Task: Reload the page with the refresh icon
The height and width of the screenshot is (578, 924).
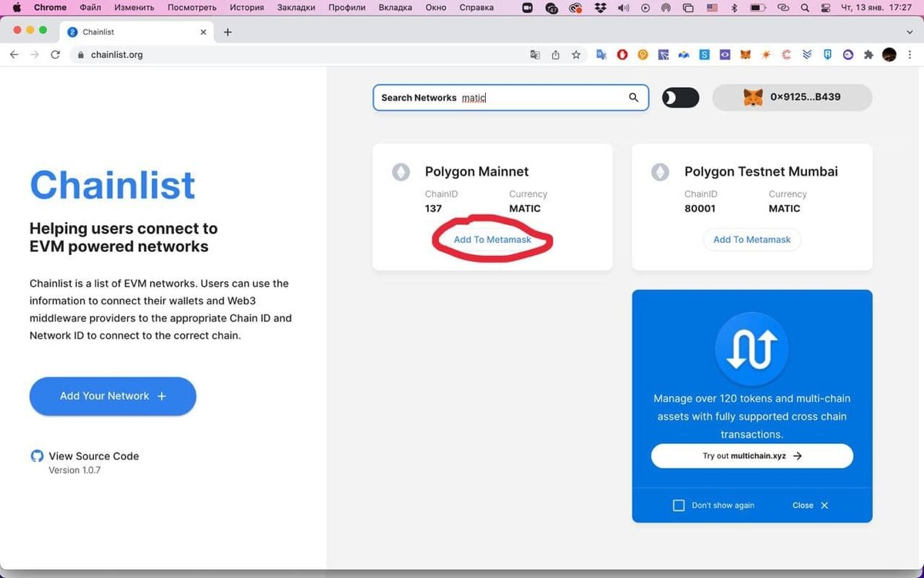Action: coord(55,55)
